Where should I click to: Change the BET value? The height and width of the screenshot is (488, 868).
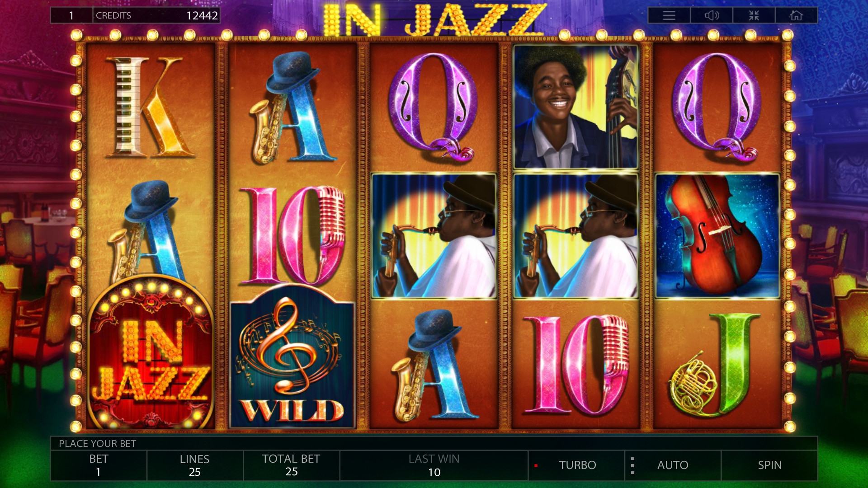(x=99, y=465)
